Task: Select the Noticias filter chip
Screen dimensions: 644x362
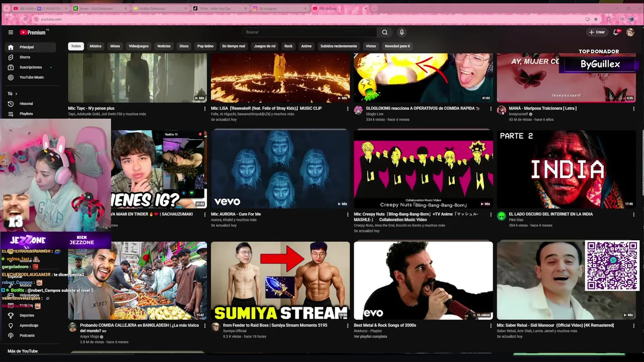Action: [x=164, y=46]
